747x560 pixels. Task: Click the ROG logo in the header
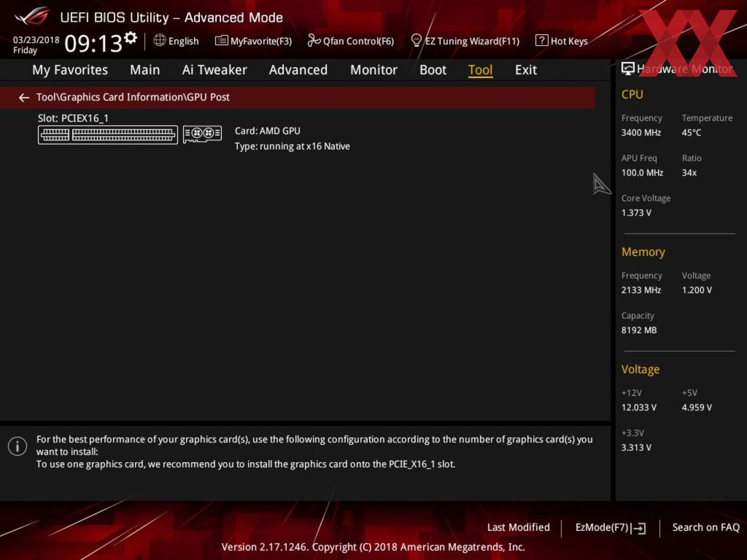[31, 16]
